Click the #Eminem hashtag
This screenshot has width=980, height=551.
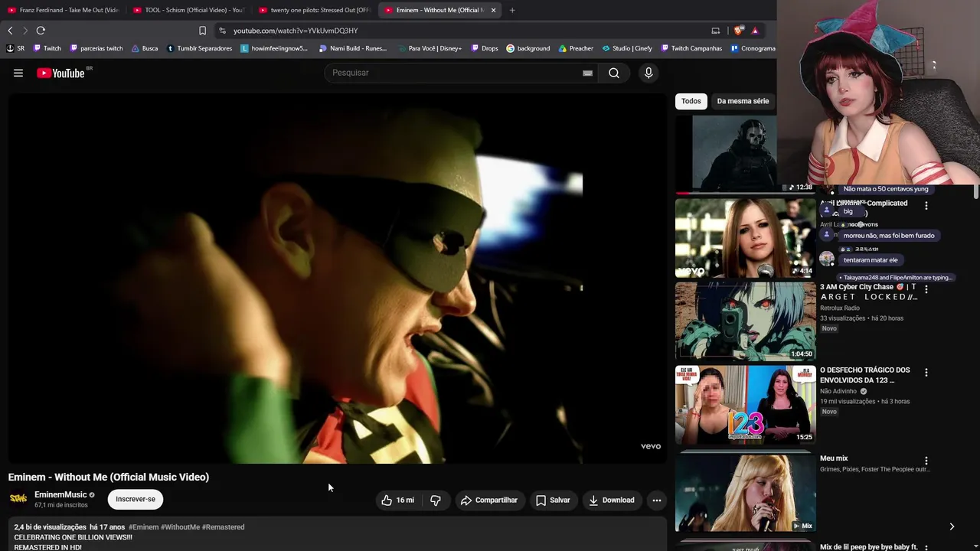[x=144, y=527]
